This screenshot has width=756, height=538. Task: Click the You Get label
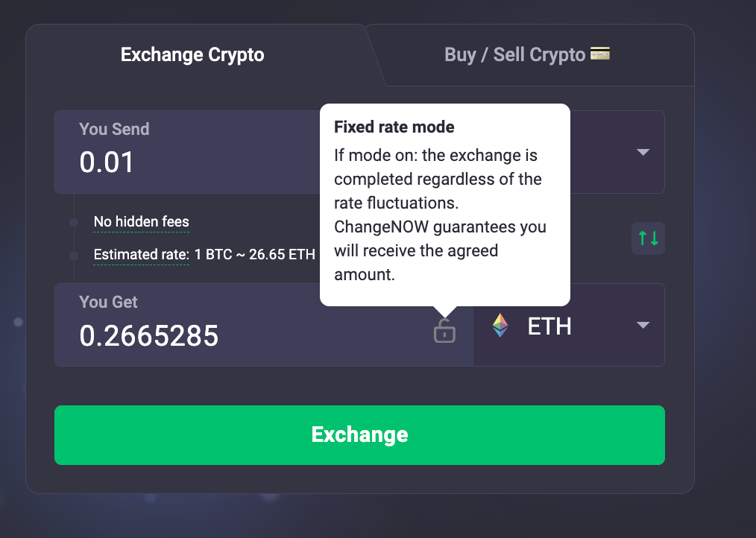[108, 302]
